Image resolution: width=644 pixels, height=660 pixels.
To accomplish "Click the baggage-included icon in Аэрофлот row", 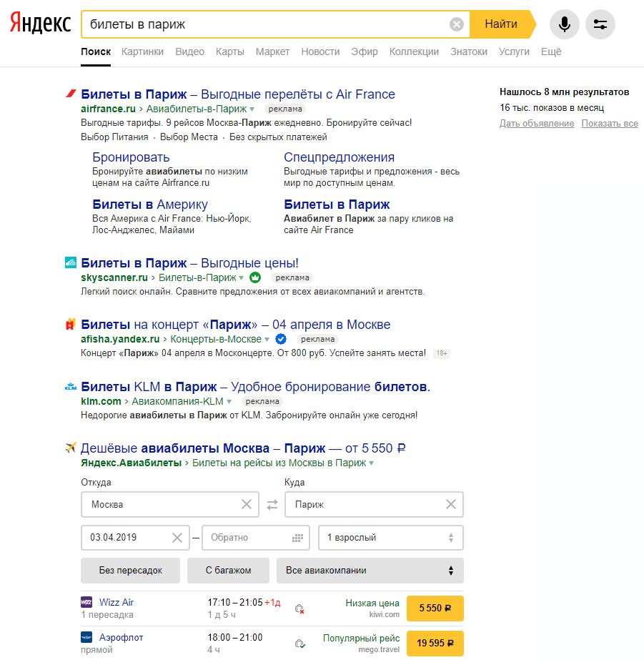I will 299,644.
